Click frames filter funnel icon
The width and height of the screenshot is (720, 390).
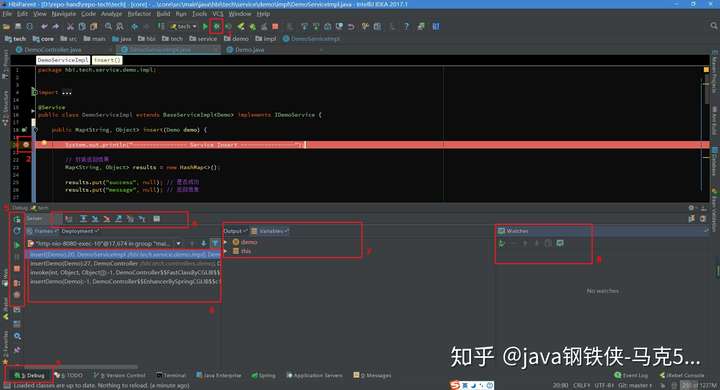click(215, 243)
